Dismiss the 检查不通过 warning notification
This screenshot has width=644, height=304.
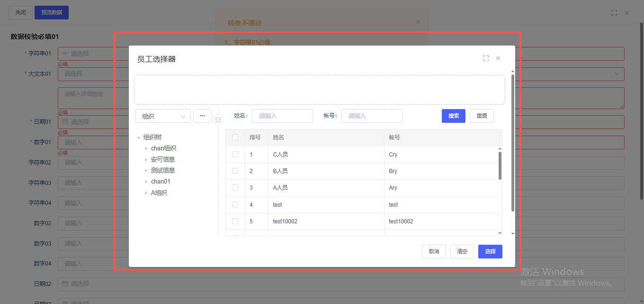pyautogui.click(x=418, y=21)
